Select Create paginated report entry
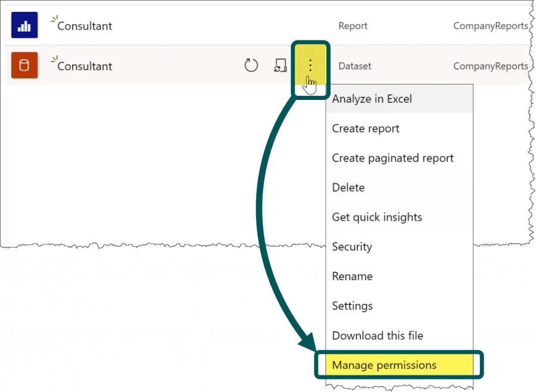 click(x=392, y=158)
